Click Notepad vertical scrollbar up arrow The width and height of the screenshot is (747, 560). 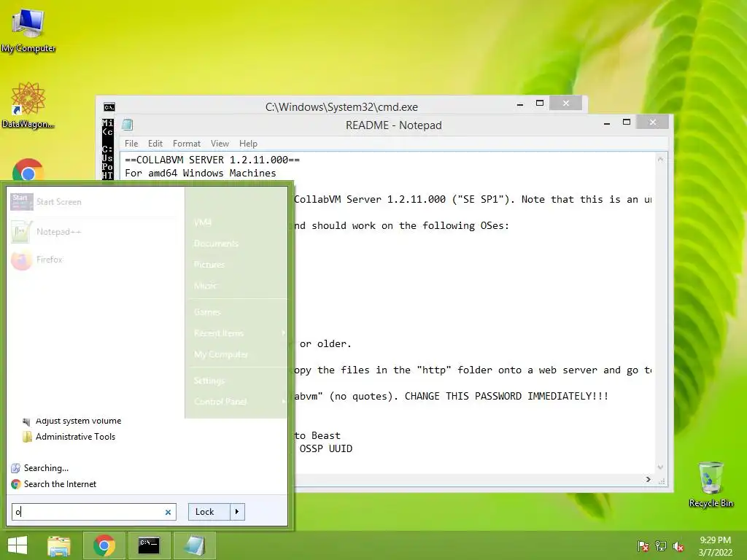click(x=660, y=159)
